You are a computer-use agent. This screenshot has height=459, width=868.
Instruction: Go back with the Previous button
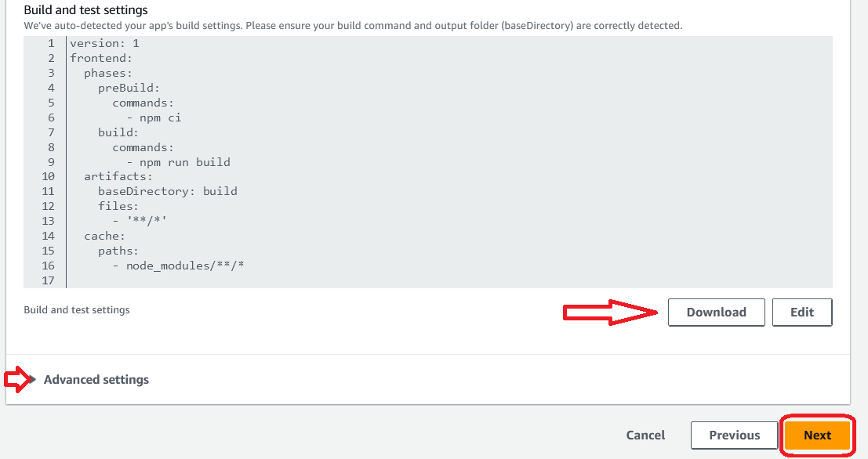pos(734,435)
